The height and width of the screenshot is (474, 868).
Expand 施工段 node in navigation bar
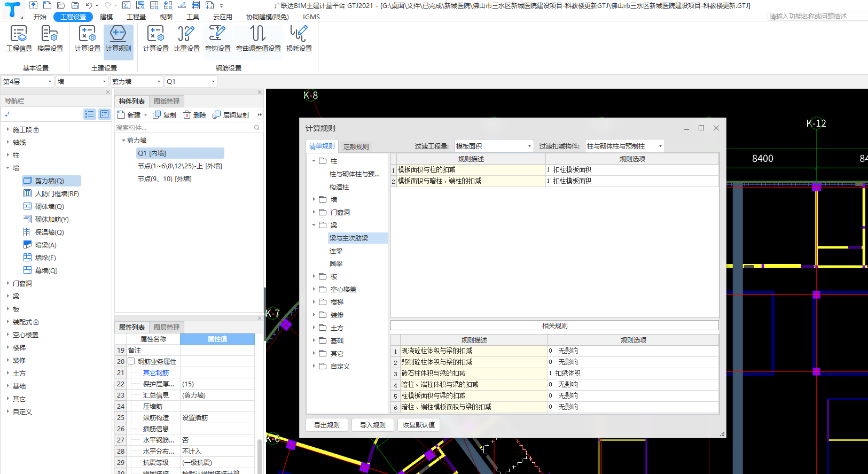(7, 129)
